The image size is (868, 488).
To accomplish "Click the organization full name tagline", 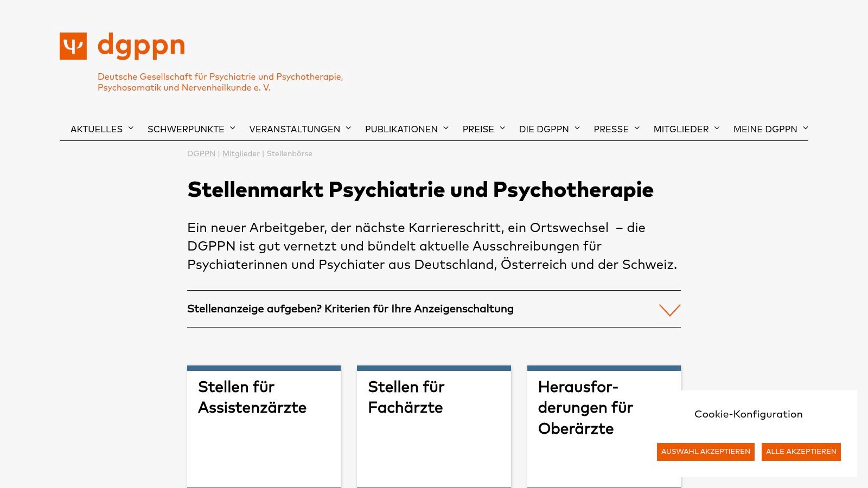I will point(220,82).
